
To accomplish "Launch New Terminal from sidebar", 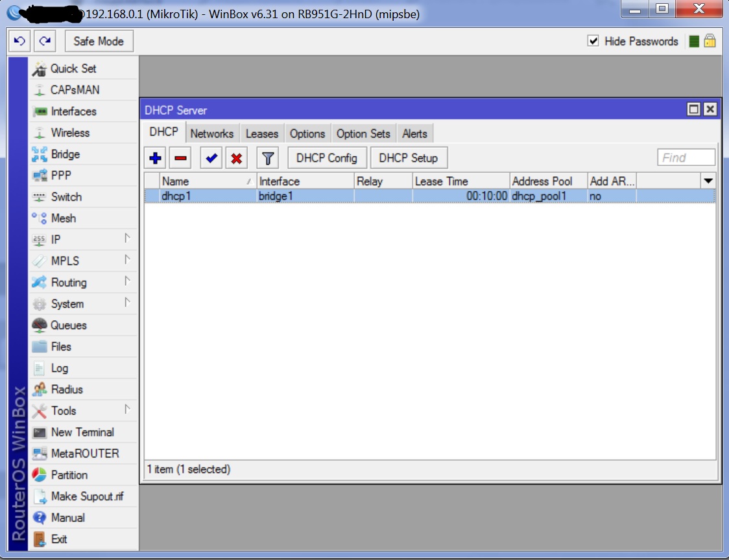I will tap(83, 432).
